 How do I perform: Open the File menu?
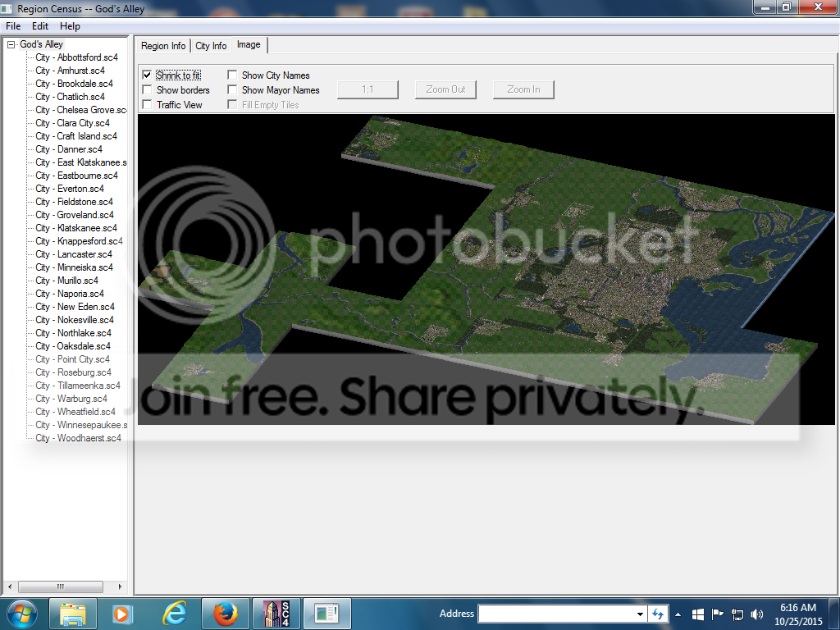pos(13,25)
